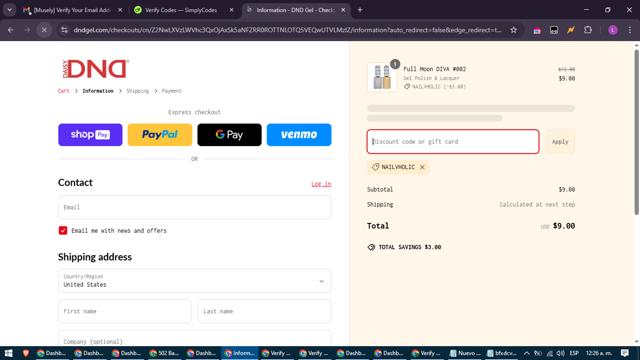Viewport: 640px width, 360px height.
Task: Open the 502 Ba... taskbar window
Action: [x=164, y=353]
